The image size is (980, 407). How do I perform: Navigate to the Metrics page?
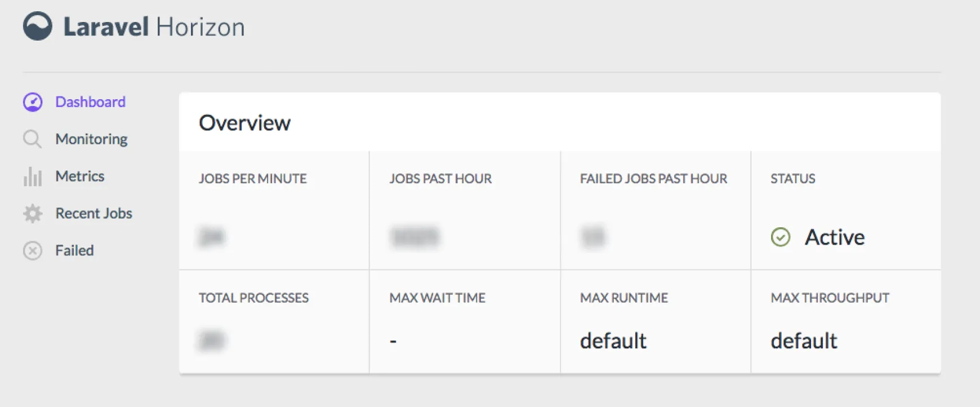point(79,176)
